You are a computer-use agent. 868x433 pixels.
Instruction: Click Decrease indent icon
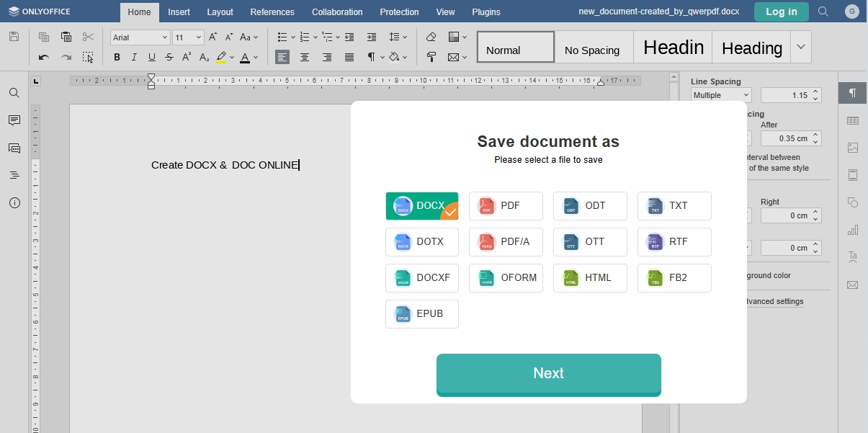pos(349,37)
